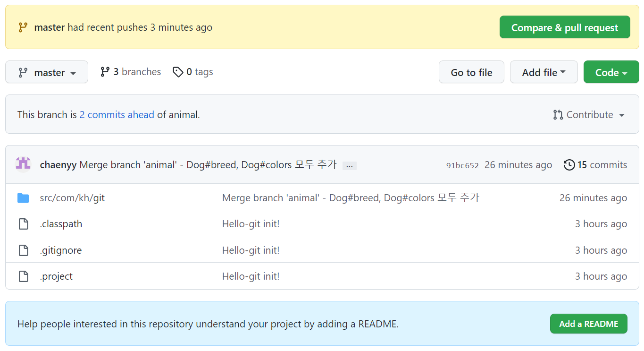Click the file icon beside .classpath
The height and width of the screenshot is (351, 644).
pos(23,224)
